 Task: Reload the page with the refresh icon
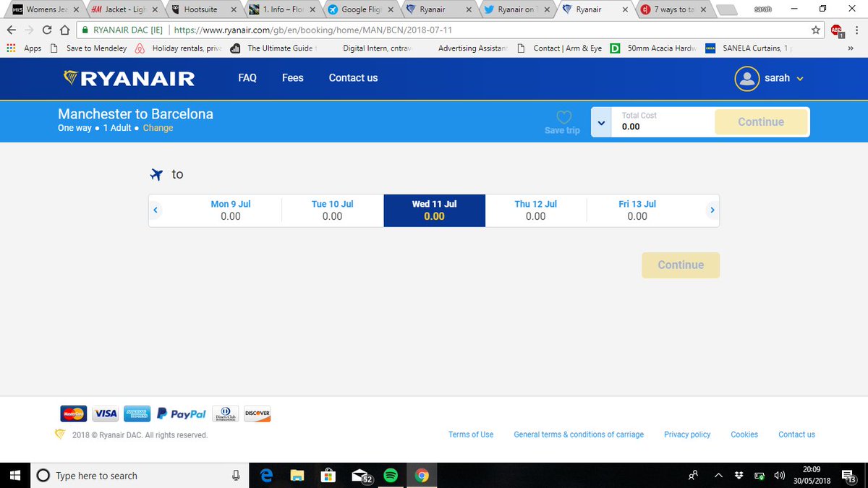(47, 30)
